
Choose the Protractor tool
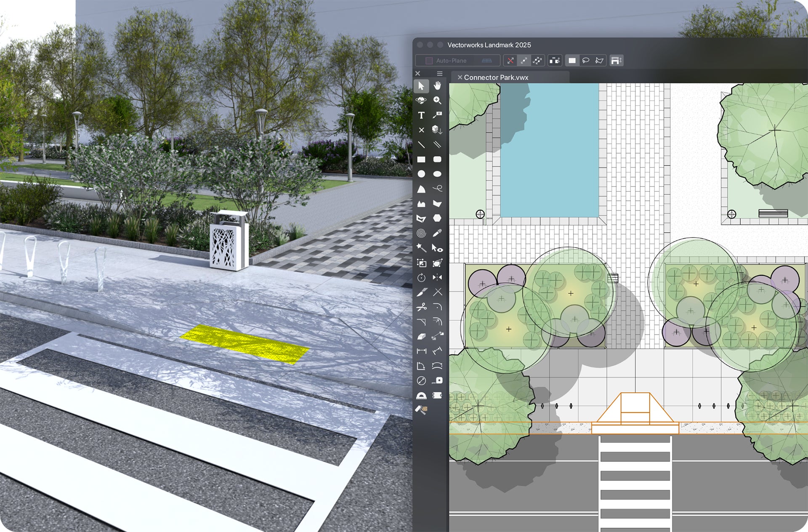(421, 396)
